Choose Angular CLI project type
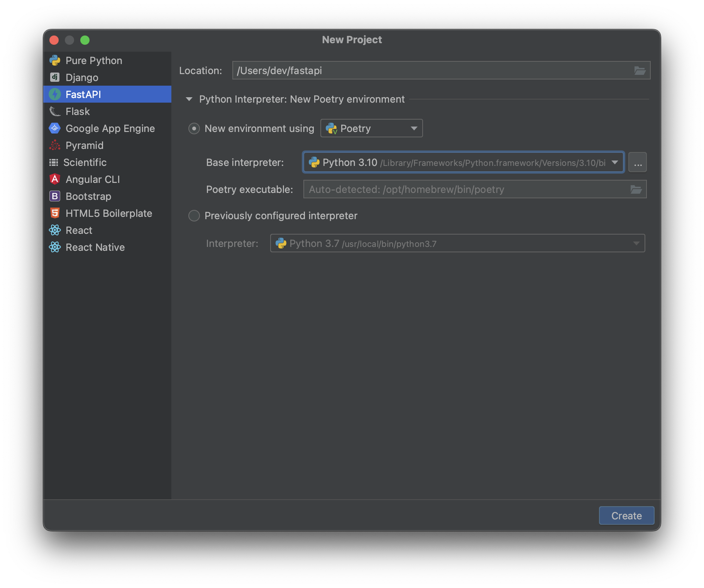This screenshot has width=704, height=588. 107,179
